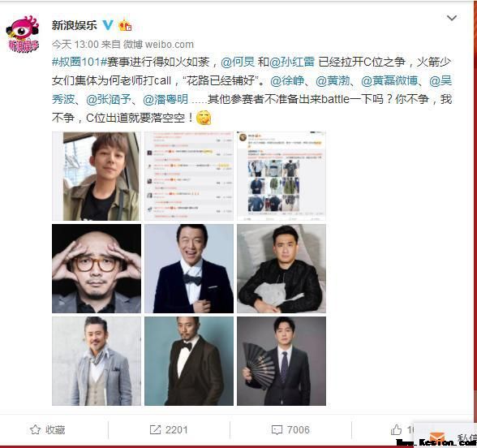This screenshot has height=448, width=477.
Task: Click the blue V verification badge
Action: pos(108,25)
